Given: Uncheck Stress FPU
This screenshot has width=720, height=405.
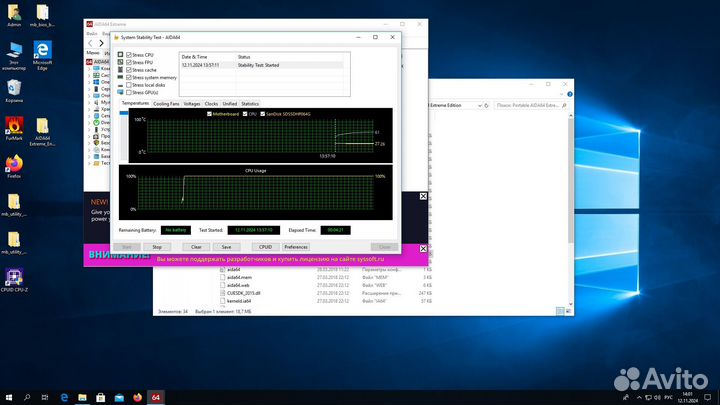Looking at the screenshot, I should click(129, 62).
